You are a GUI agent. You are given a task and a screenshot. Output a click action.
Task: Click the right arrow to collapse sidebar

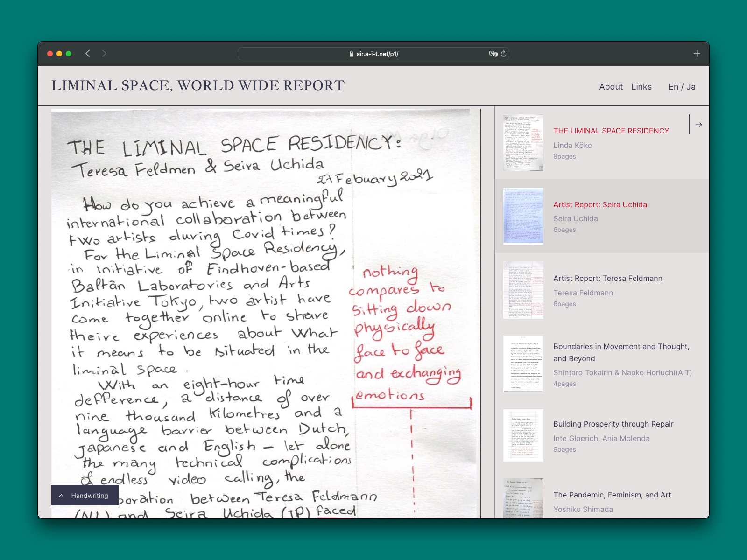pyautogui.click(x=698, y=125)
